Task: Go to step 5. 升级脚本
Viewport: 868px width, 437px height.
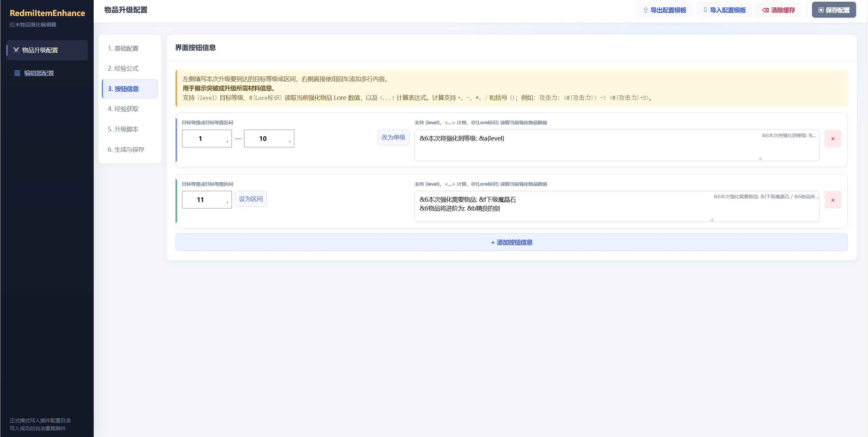Action: [130, 129]
